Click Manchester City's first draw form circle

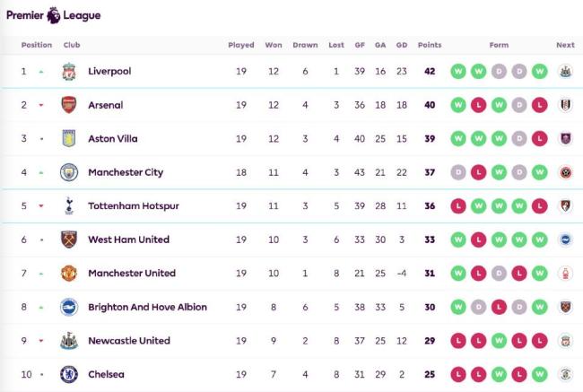[x=458, y=172]
